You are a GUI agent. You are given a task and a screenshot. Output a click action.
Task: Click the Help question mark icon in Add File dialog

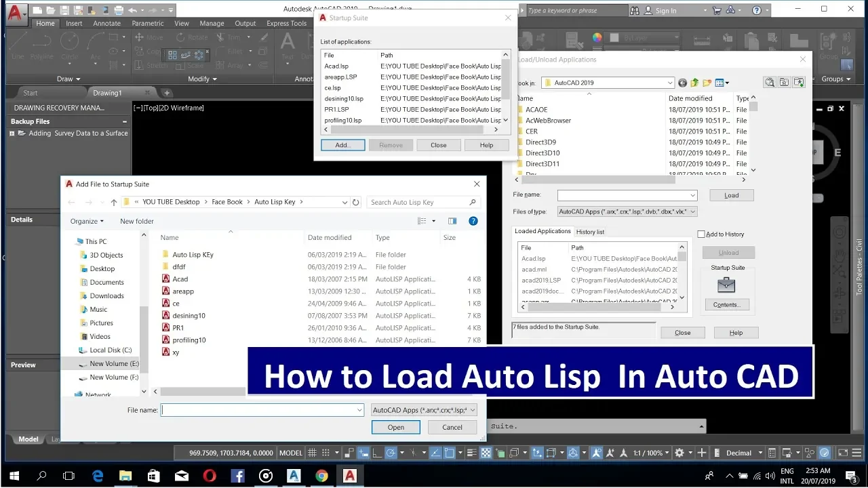click(473, 221)
